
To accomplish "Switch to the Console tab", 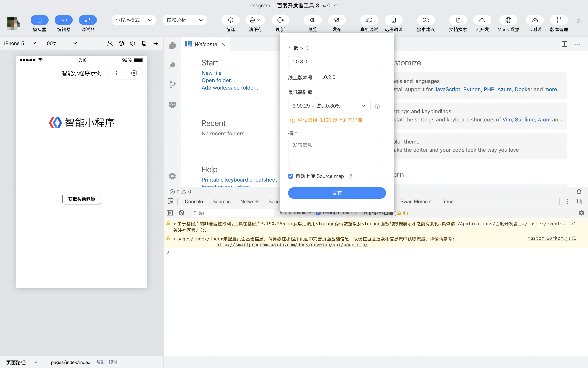I will pos(194,202).
